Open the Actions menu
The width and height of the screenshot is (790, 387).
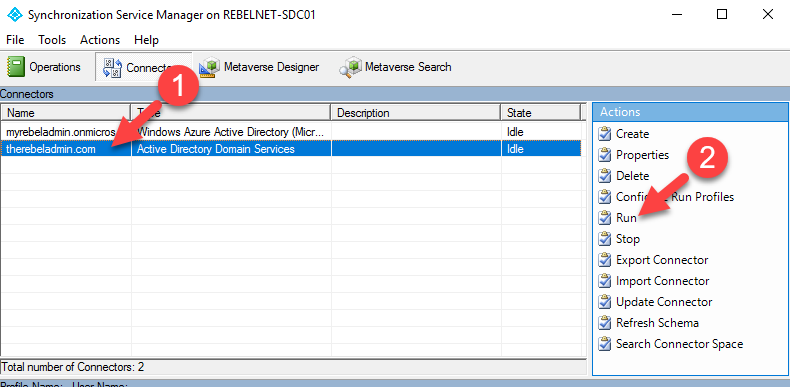pos(100,40)
